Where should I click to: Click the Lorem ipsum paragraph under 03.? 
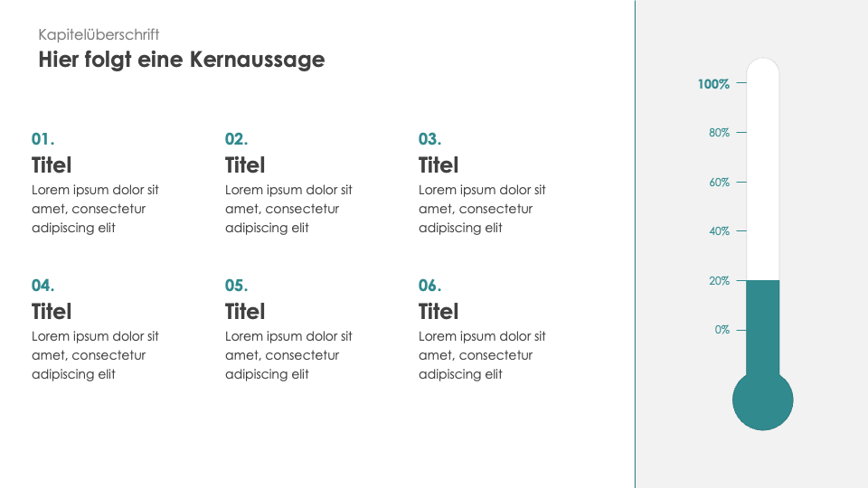click(x=482, y=209)
